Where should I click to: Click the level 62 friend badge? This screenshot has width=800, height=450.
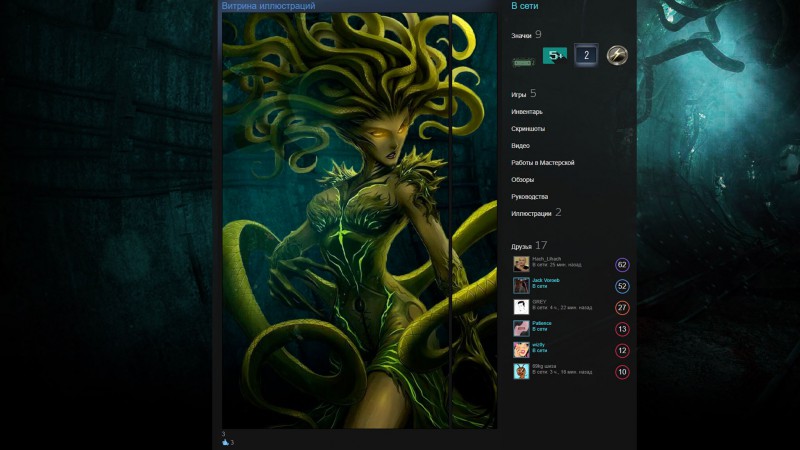click(622, 265)
